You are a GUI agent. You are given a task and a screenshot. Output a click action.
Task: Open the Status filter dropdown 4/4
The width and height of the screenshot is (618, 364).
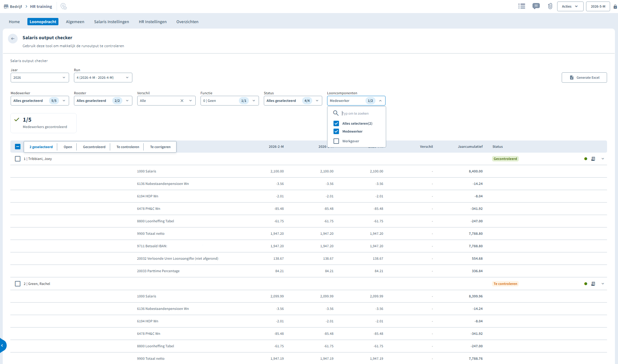[293, 101]
